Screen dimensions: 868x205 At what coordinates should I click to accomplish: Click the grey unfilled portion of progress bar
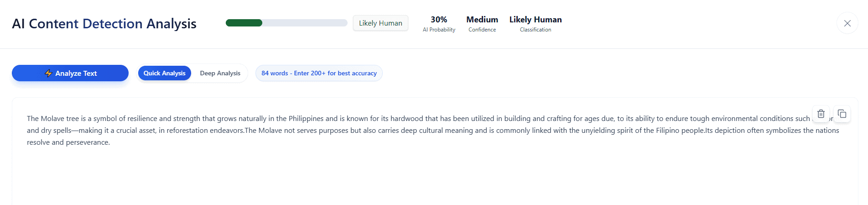click(305, 23)
